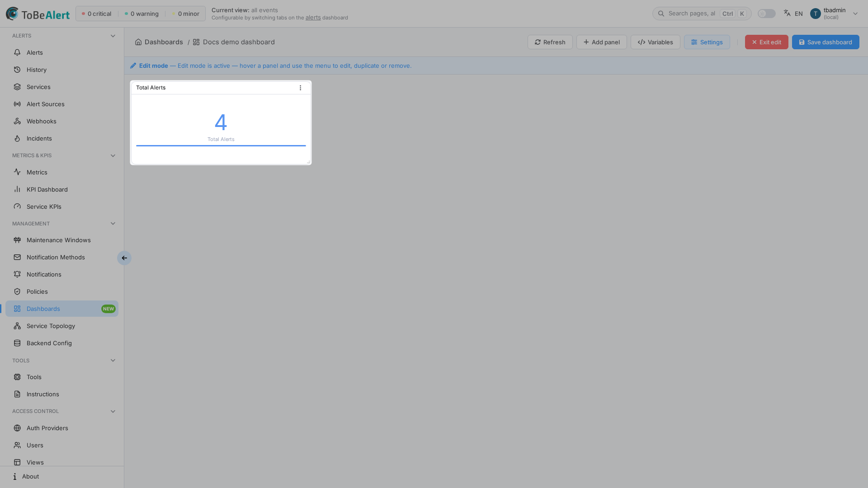This screenshot has height=488, width=868.
Task: Open History via its clock icon
Action: point(17,70)
